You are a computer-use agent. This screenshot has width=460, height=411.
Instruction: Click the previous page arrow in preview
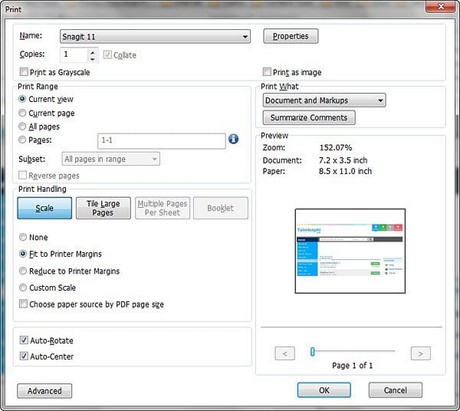(x=285, y=353)
